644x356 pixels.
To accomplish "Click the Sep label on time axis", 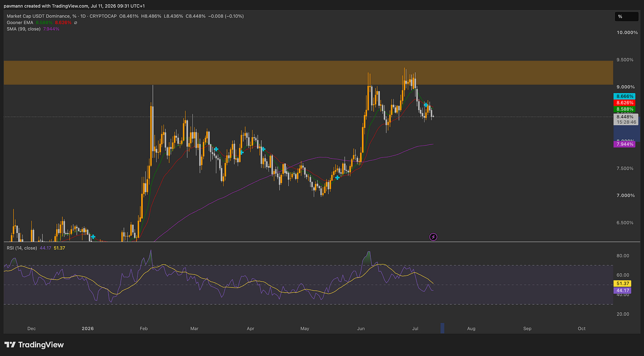I will pos(527,329).
